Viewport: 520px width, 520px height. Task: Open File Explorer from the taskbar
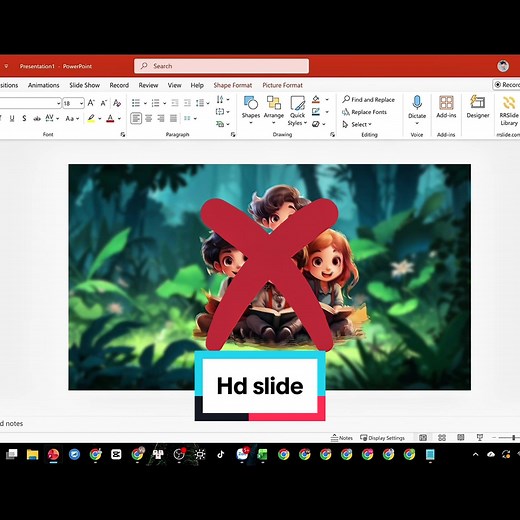pyautogui.click(x=32, y=454)
